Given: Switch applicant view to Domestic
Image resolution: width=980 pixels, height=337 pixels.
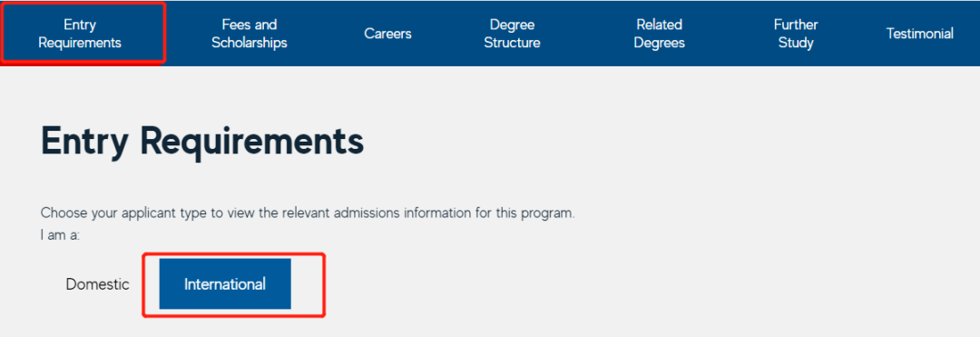Looking at the screenshot, I should [97, 283].
